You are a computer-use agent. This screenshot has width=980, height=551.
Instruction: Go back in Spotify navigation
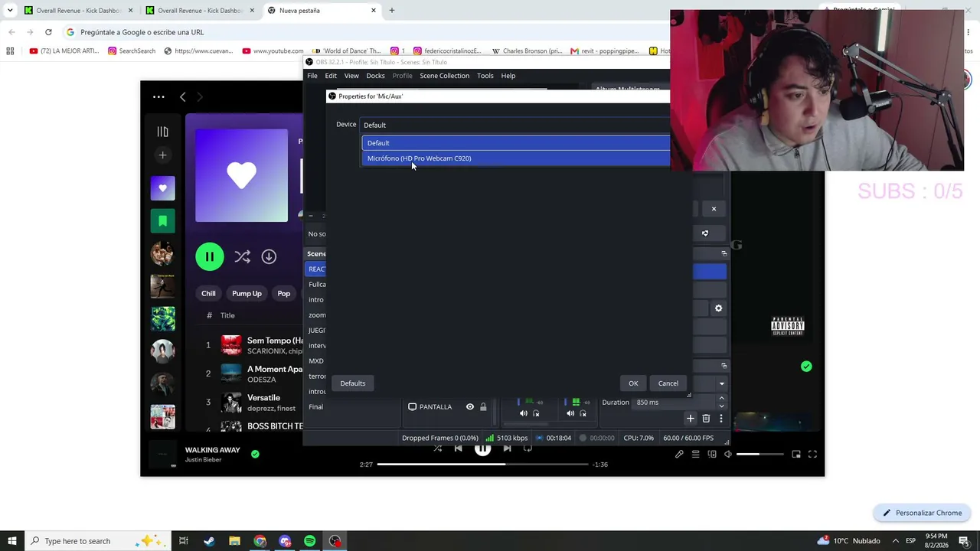click(x=182, y=97)
